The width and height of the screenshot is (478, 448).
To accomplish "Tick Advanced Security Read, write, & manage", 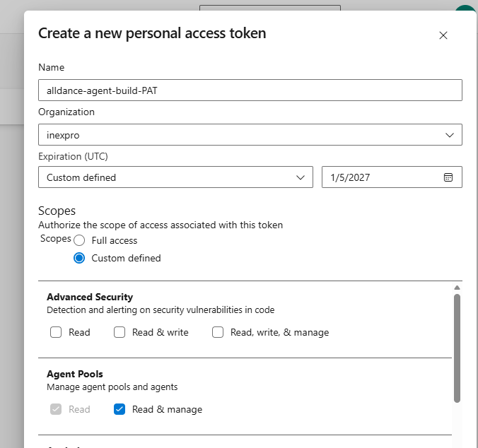I will (218, 332).
